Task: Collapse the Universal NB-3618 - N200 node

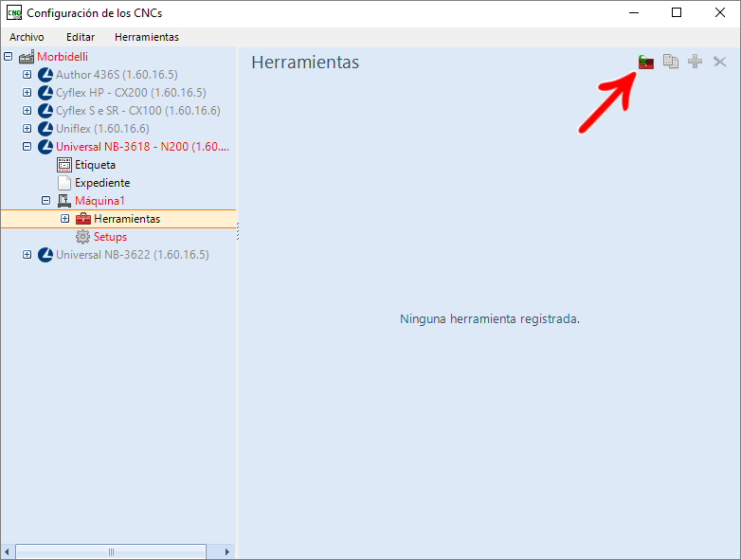Action: [27, 147]
